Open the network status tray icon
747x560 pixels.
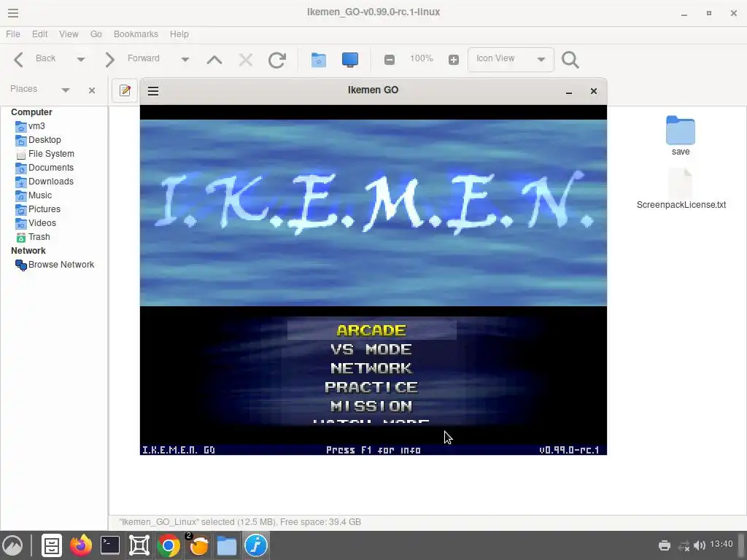pyautogui.click(x=684, y=545)
